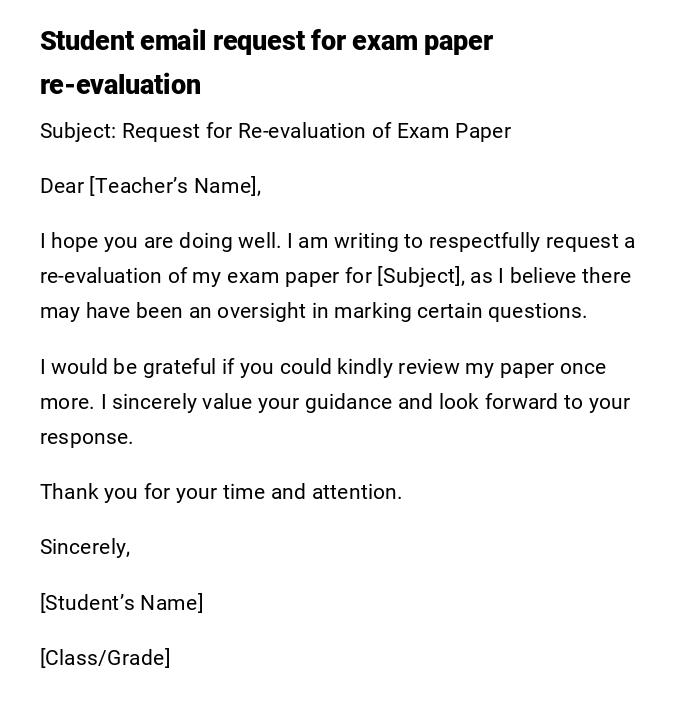Click the [Student's Name] placeholder

click(x=121, y=603)
